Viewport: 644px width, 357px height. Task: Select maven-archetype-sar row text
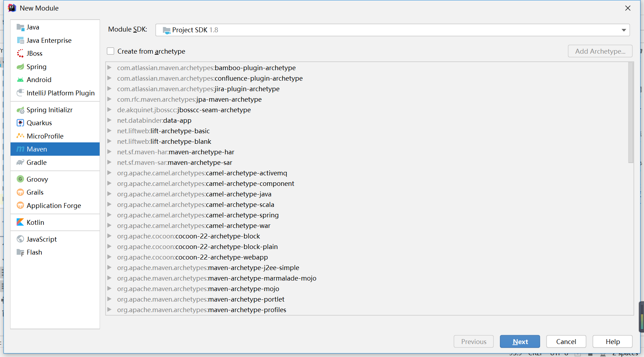pyautogui.click(x=175, y=162)
